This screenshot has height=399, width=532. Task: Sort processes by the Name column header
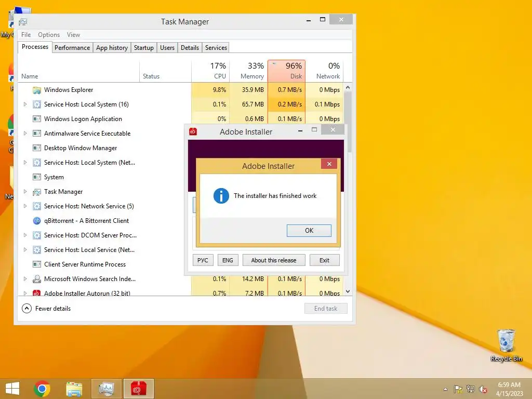(x=79, y=71)
